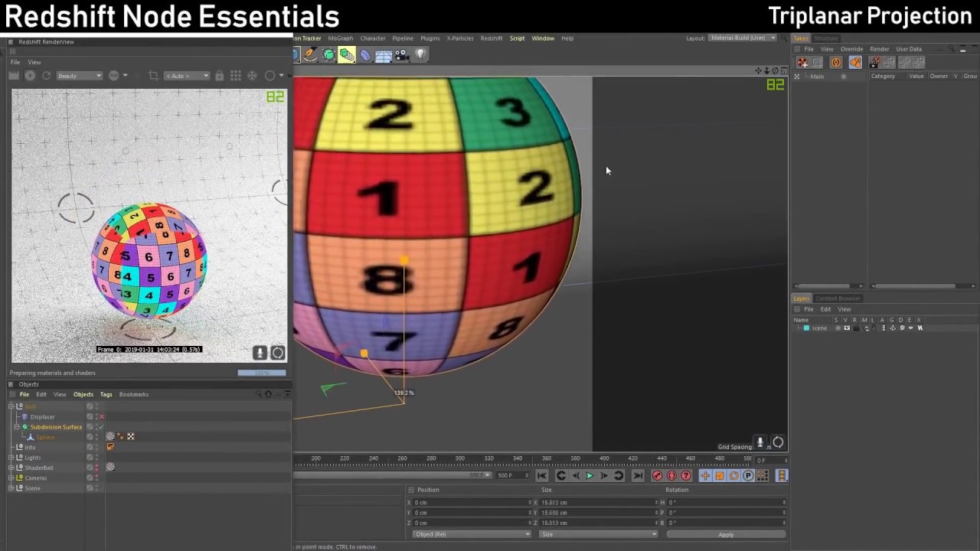Click the home icon in Objects panel
Image resolution: width=980 pixels, height=551 pixels.
(268, 394)
